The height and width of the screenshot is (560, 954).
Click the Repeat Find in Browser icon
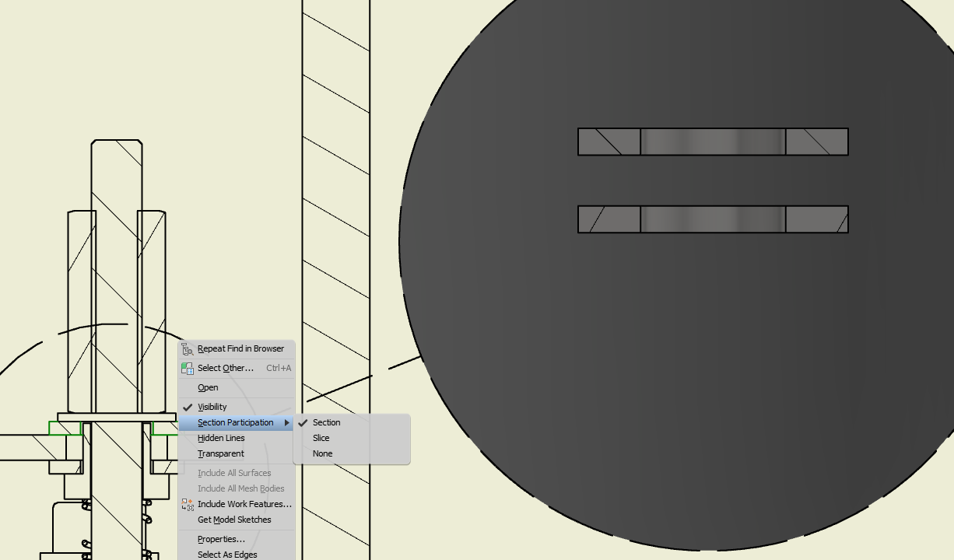[188, 349]
